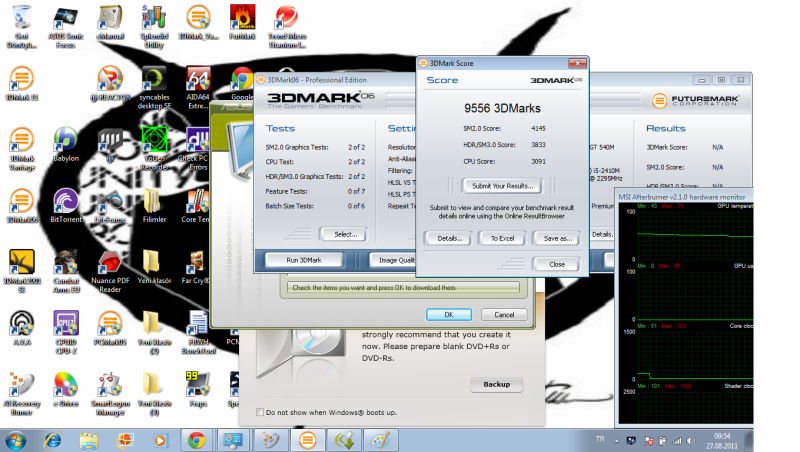Viewport: 800px width, 452px height.
Task: Click the 9556 3DMarks score text
Action: 502,108
